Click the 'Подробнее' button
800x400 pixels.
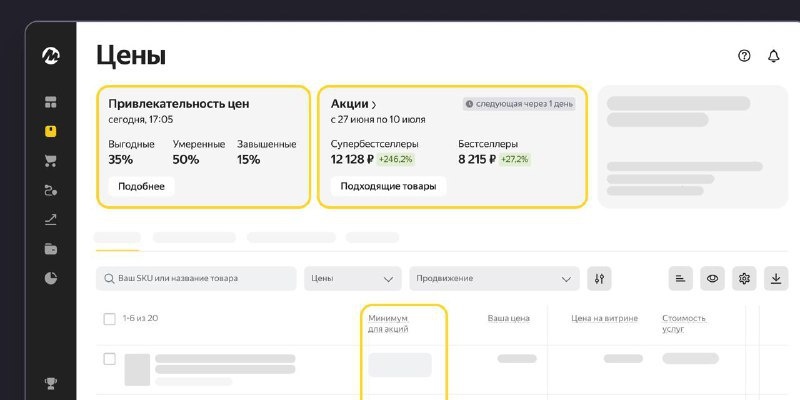(x=141, y=186)
